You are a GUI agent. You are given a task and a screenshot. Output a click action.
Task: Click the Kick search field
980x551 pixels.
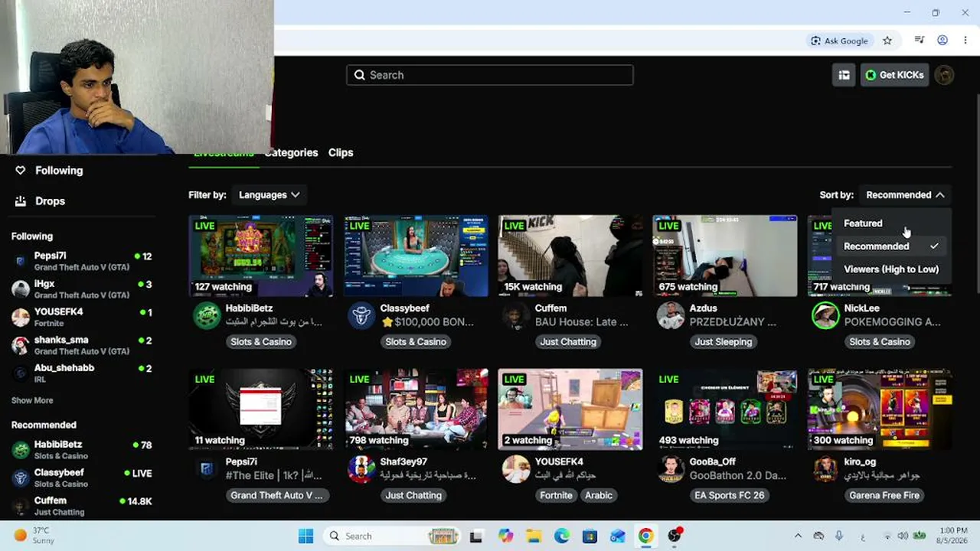coord(490,75)
